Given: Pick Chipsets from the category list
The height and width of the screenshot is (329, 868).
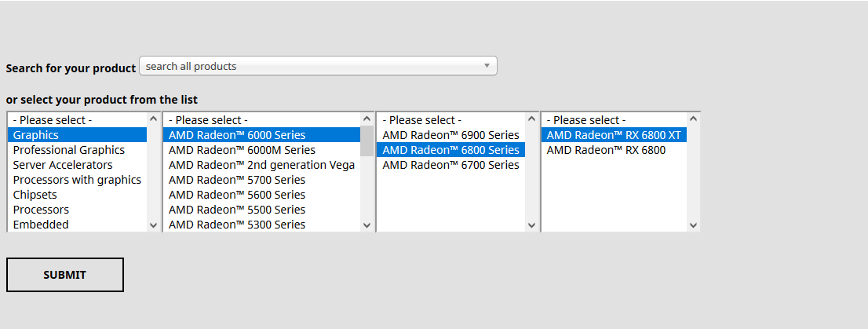Looking at the screenshot, I should pyautogui.click(x=35, y=195).
